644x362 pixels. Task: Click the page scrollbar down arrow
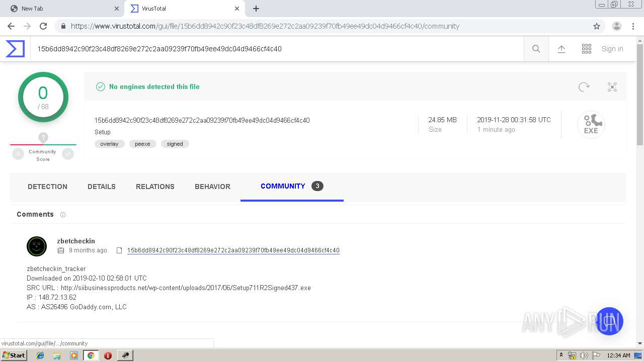click(x=640, y=343)
